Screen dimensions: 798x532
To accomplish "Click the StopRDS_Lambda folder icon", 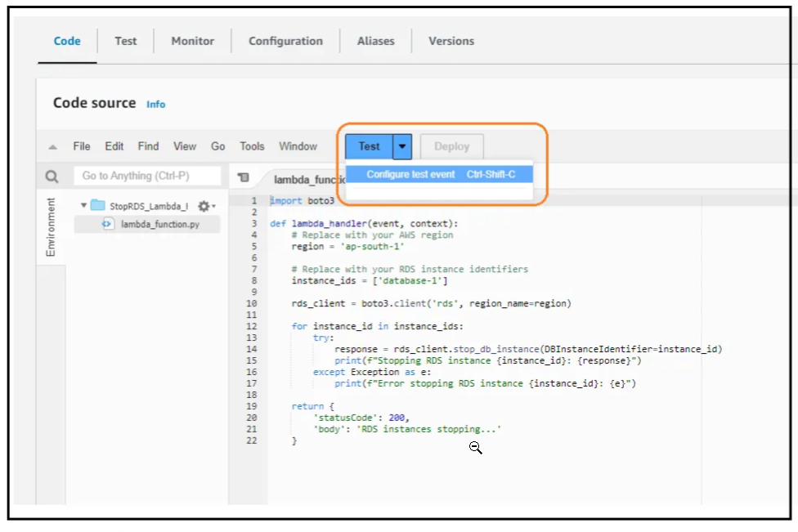I will (x=98, y=206).
